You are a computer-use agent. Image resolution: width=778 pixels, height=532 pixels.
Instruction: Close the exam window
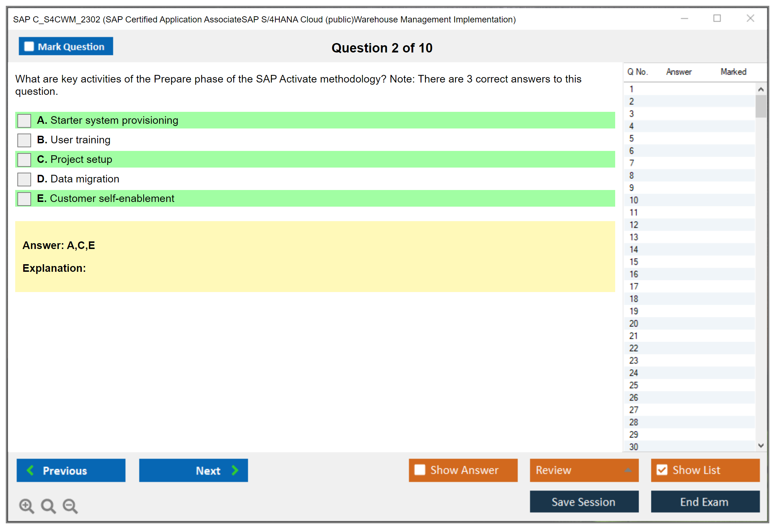pos(750,18)
